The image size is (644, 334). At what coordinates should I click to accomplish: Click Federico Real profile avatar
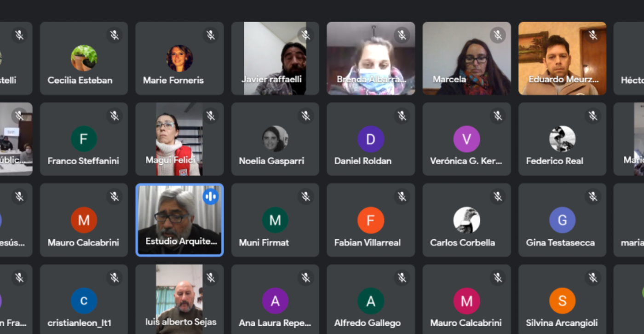[562, 139]
